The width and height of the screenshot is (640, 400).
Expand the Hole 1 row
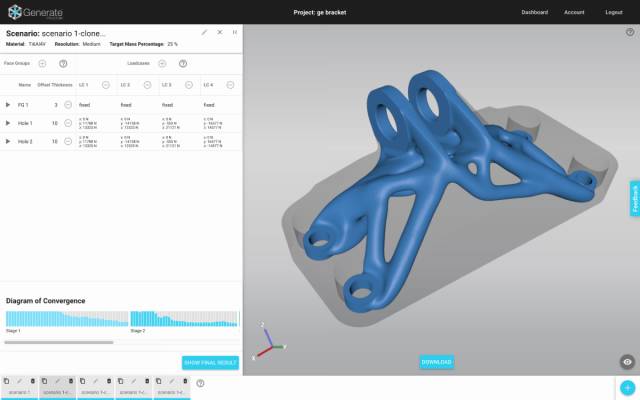[x=8, y=123]
